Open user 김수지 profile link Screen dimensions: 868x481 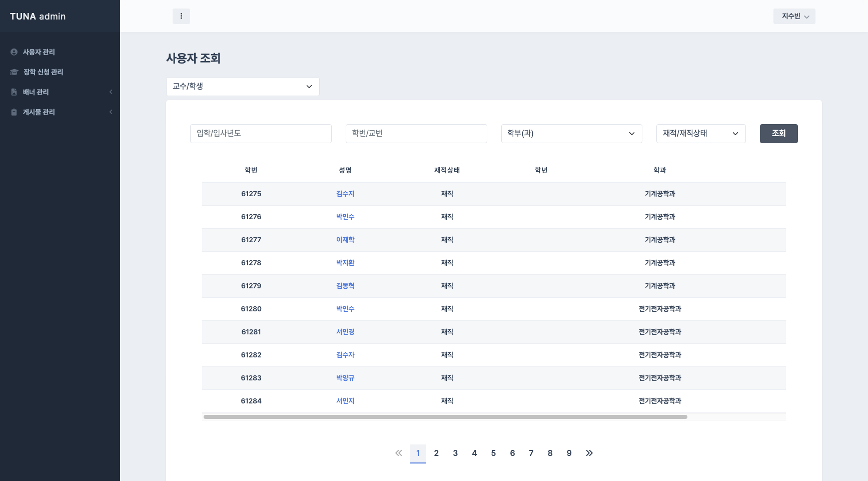coord(345,194)
